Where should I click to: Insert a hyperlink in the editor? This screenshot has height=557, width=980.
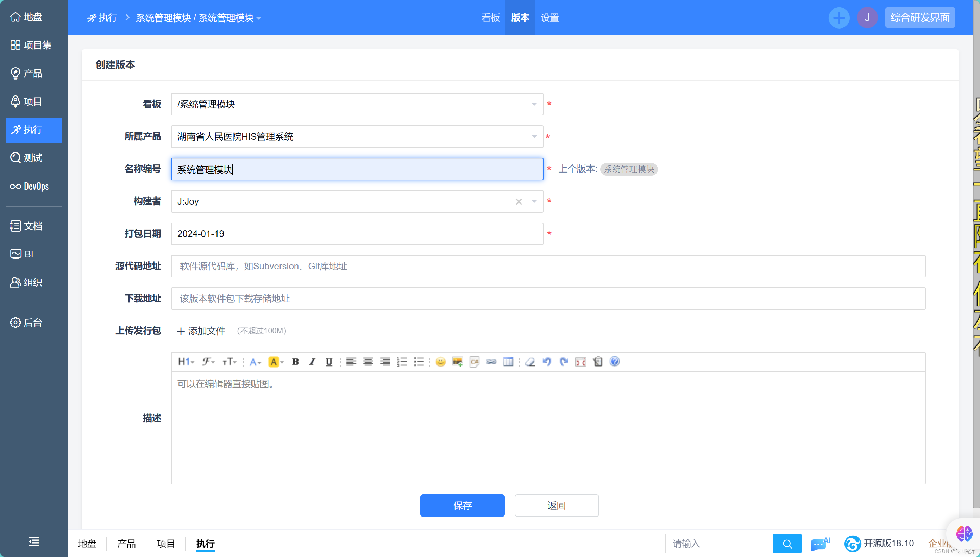491,362
